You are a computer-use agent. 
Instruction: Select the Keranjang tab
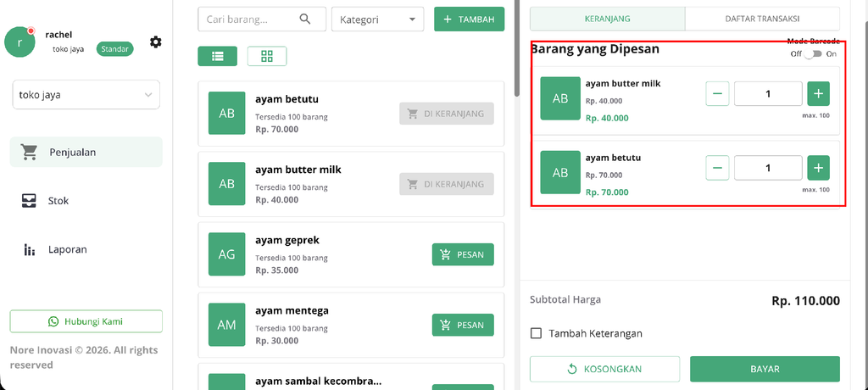click(x=607, y=19)
